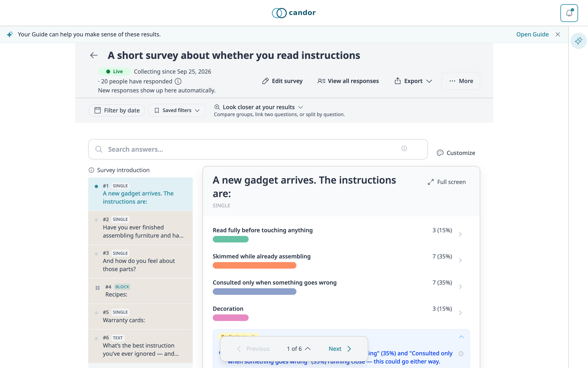Viewport: 588px width, 368px height.
Task: Open the 1 of 6 question picker
Action: point(299,349)
